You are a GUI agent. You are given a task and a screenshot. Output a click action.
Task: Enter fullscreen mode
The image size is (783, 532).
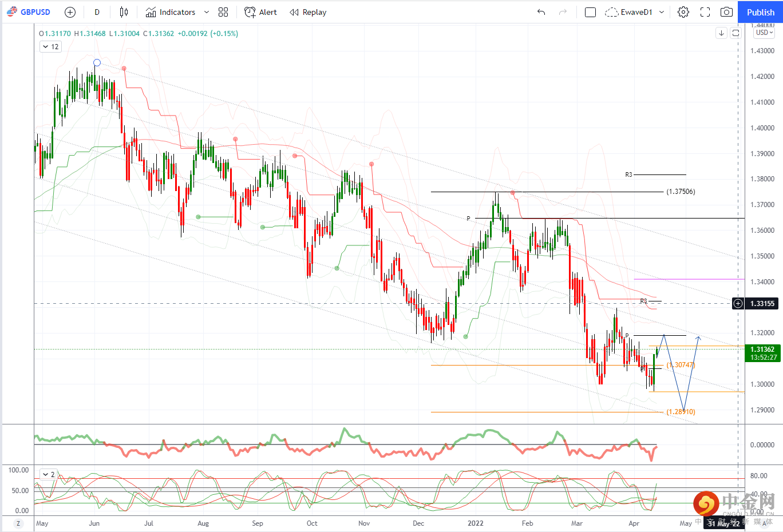(x=705, y=12)
